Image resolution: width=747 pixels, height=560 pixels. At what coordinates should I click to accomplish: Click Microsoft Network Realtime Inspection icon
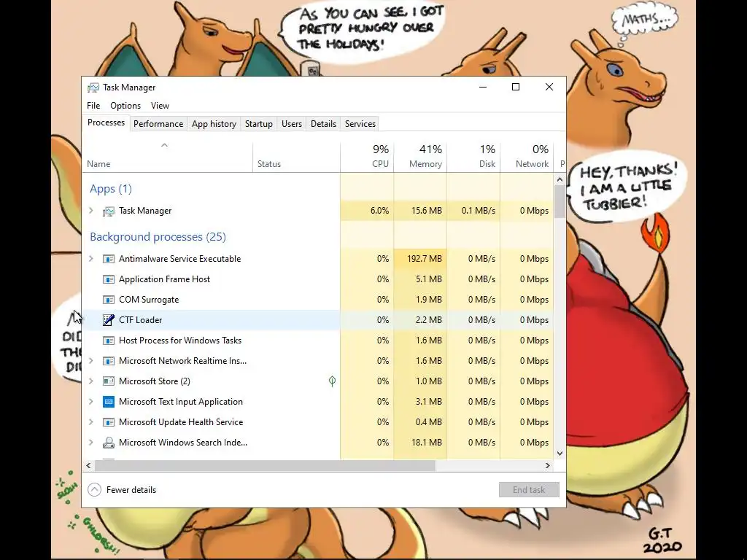tap(109, 361)
